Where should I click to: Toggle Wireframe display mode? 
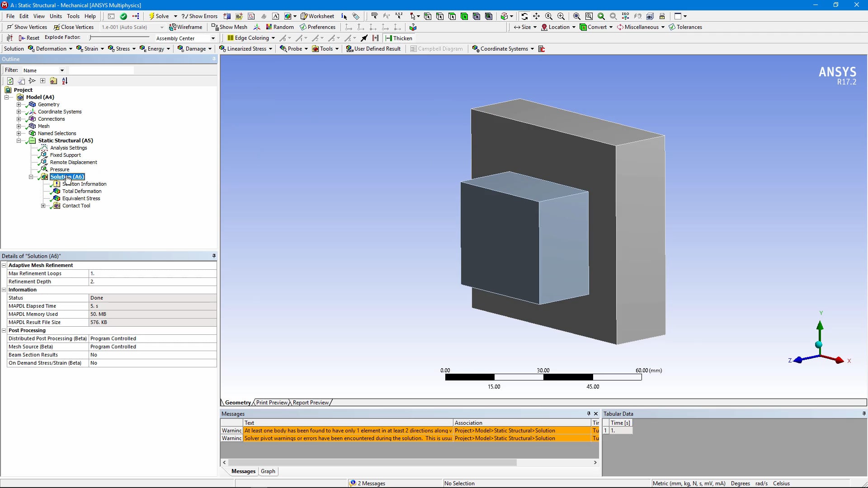point(186,27)
